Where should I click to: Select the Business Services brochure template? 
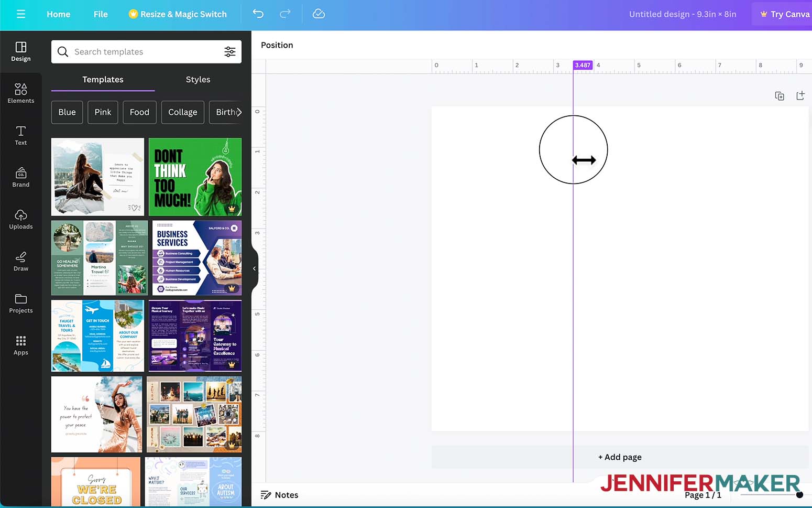point(197,258)
